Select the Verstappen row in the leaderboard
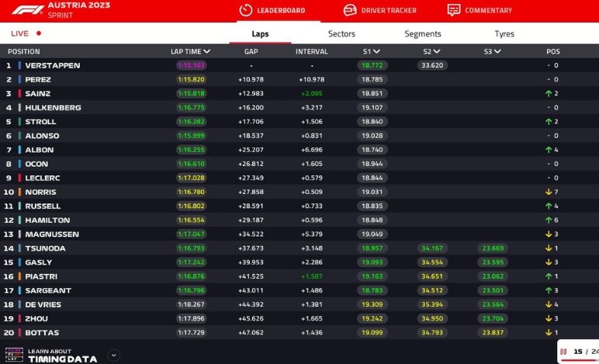The height and width of the screenshot is (364, 599). [53, 66]
